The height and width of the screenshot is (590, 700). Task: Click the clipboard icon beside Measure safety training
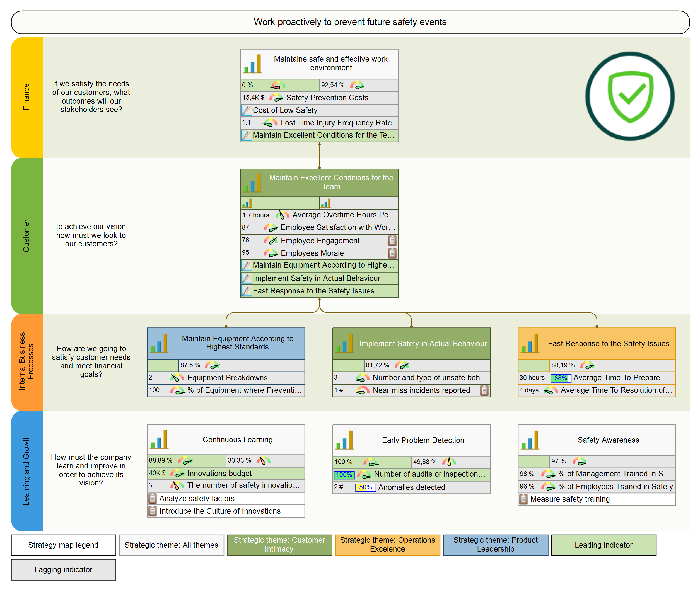tap(524, 499)
